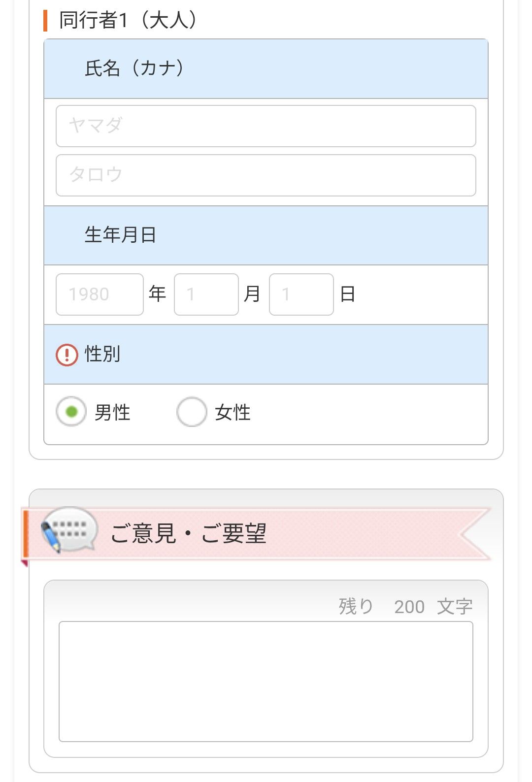
Task: Click the birth day input before 日
Action: coord(301,294)
